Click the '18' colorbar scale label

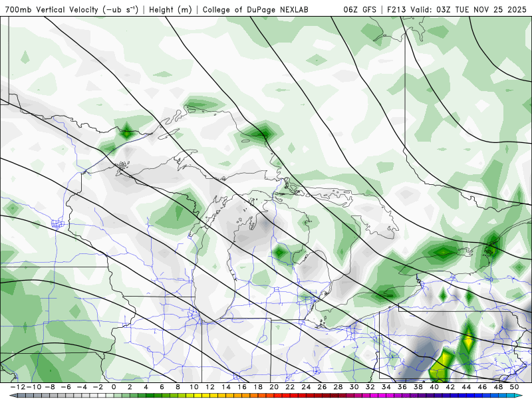point(258,387)
